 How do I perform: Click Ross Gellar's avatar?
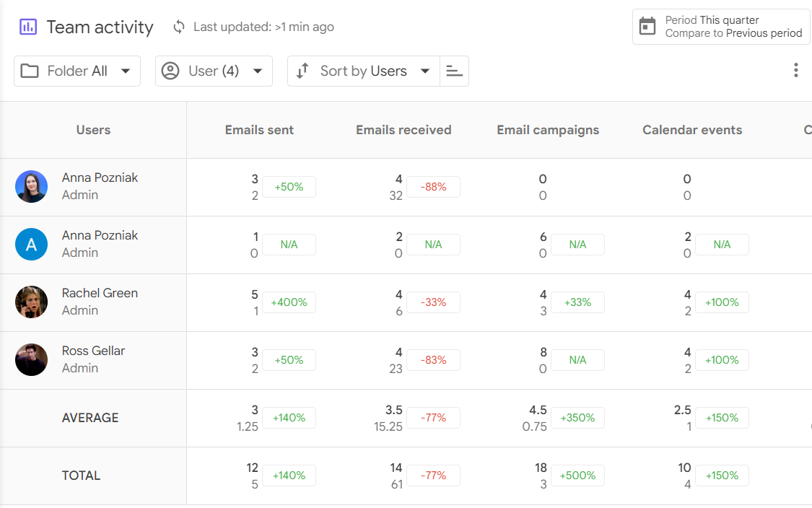(x=31, y=359)
